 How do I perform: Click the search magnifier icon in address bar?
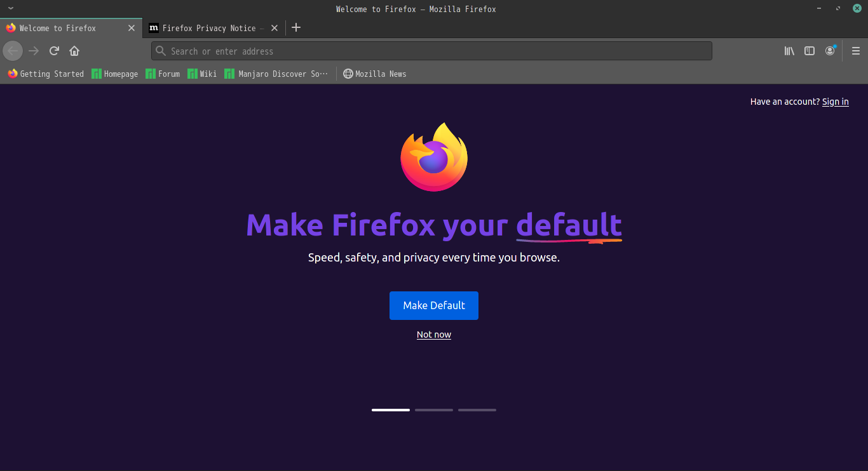tap(161, 51)
